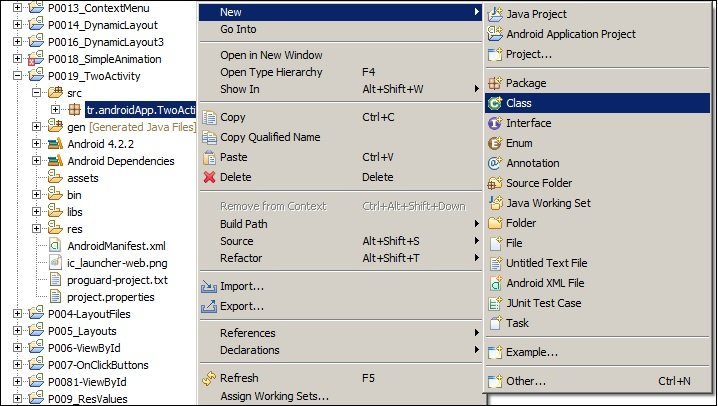The image size is (718, 406).
Task: Click the Android XML File icon
Action: tap(494, 283)
